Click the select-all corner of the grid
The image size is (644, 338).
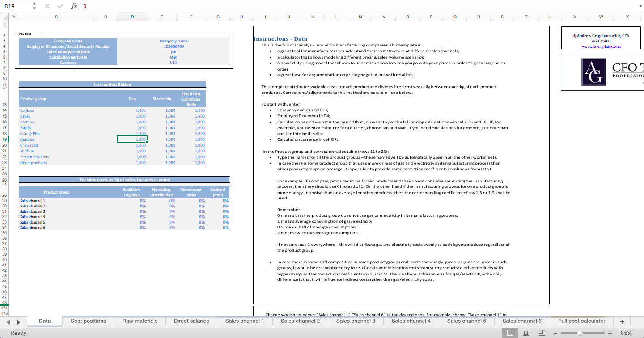[x=4, y=17]
